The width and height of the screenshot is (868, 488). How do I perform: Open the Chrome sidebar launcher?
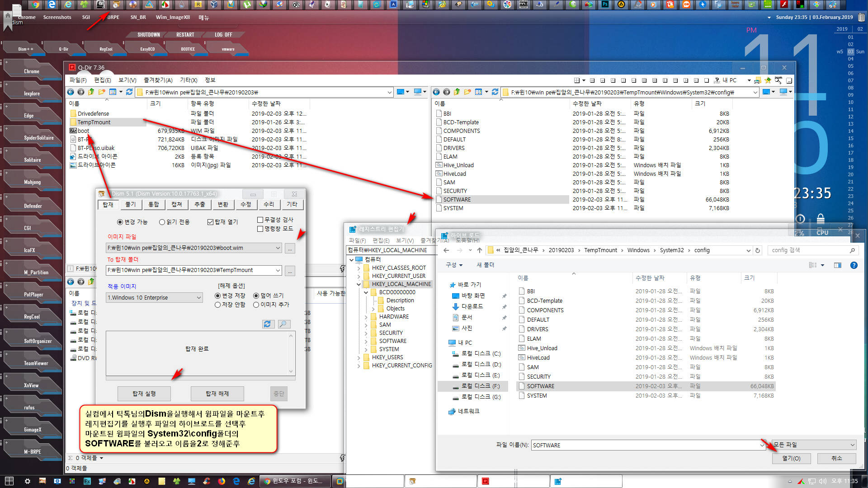[x=32, y=71]
